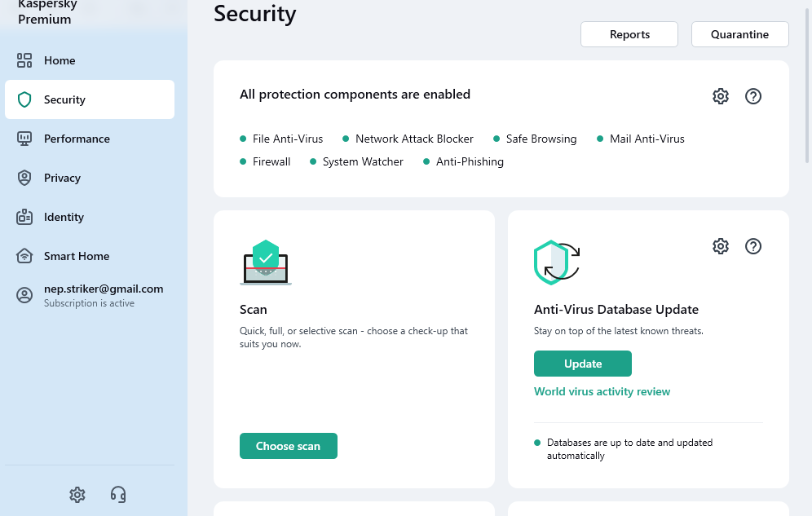
Task: Open the Privacy section
Action: point(62,178)
